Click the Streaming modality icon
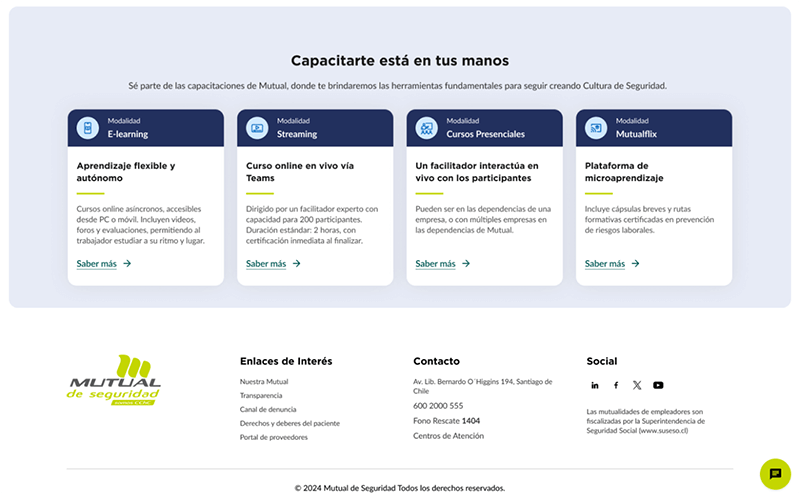This screenshot has height=494, width=800. pyautogui.click(x=257, y=128)
